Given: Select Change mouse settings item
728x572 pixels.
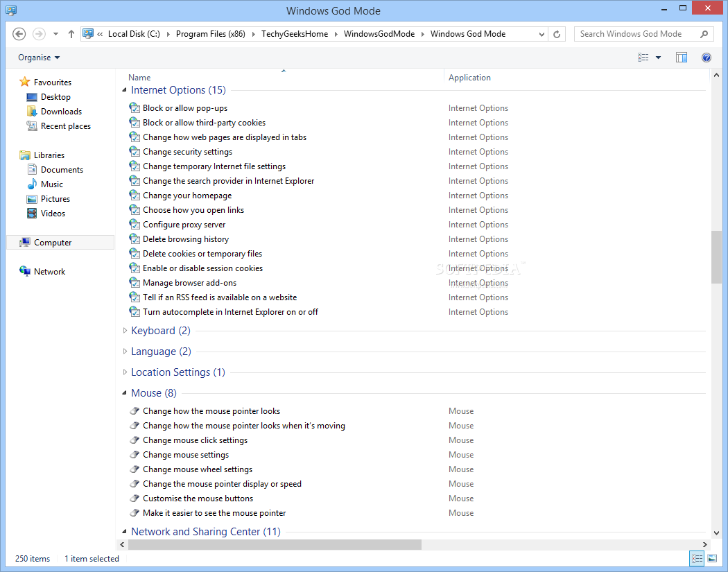Looking at the screenshot, I should (186, 455).
